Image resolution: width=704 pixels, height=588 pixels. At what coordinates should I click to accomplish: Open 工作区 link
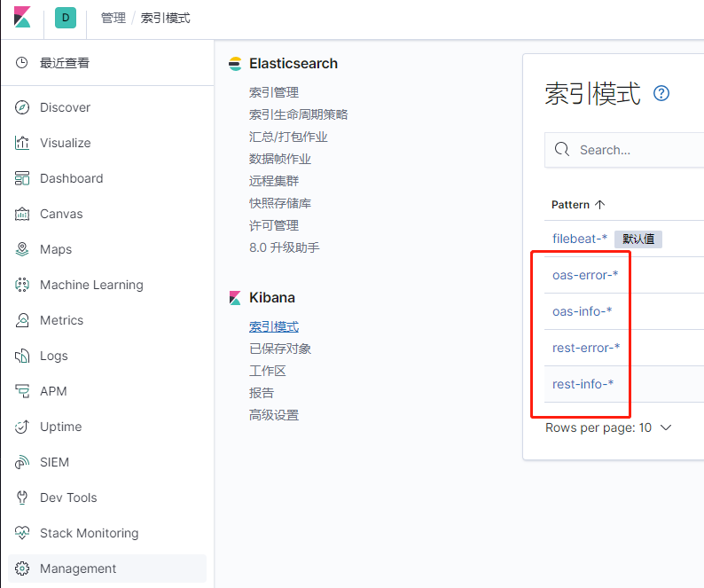[268, 371]
